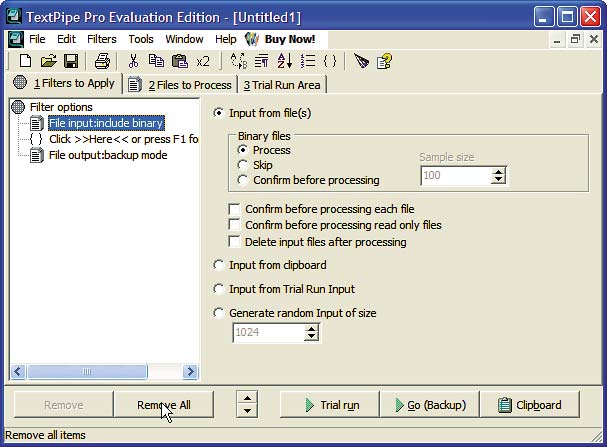The height and width of the screenshot is (447, 607).
Task: Click the Buy Now! menu link
Action: point(290,39)
